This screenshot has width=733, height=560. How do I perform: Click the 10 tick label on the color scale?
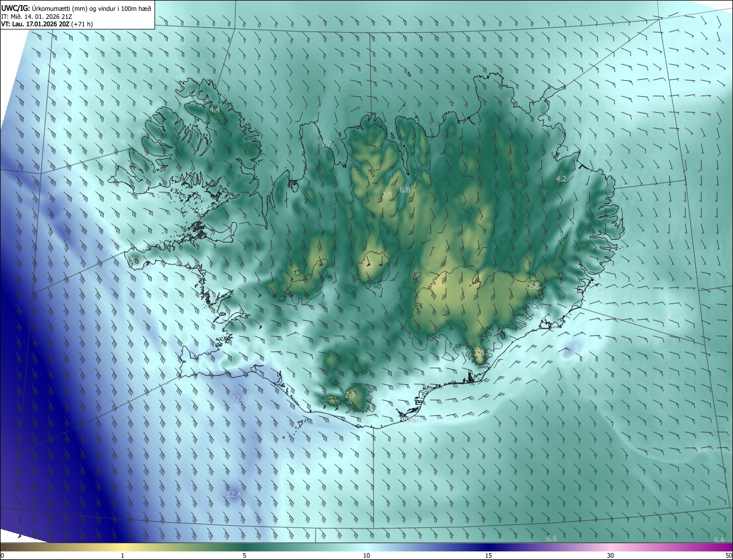pos(366,556)
